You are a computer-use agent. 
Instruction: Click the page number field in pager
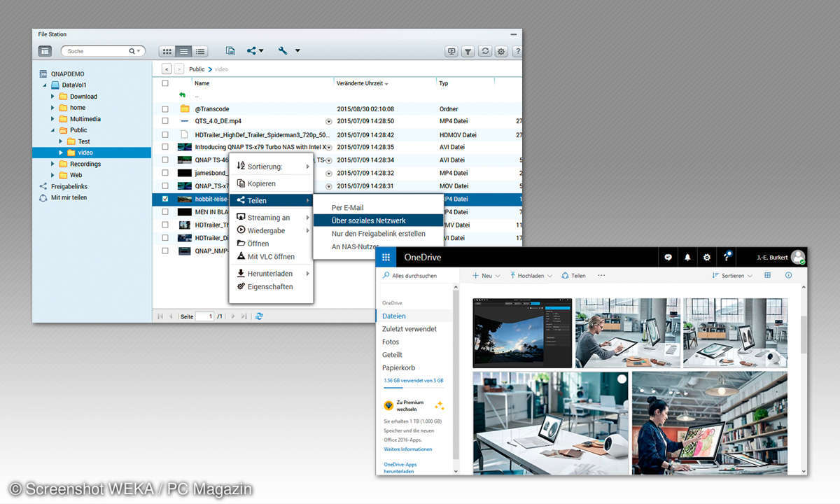(x=204, y=316)
